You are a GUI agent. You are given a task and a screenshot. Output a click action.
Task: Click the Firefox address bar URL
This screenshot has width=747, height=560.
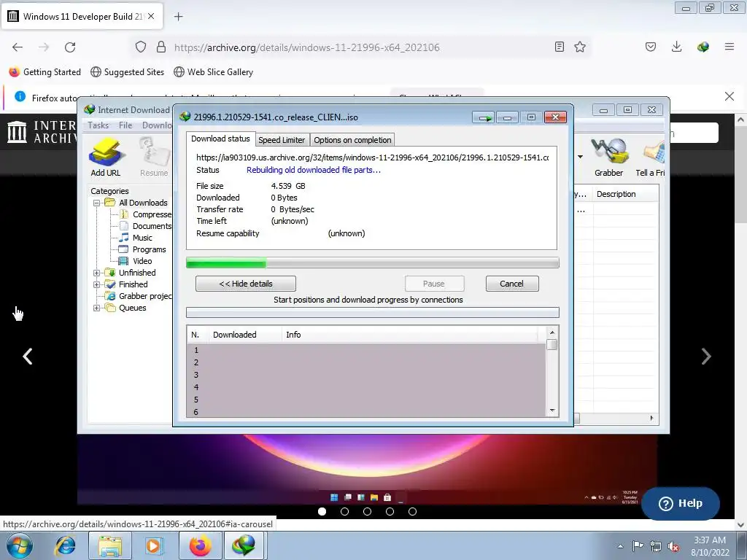307,47
